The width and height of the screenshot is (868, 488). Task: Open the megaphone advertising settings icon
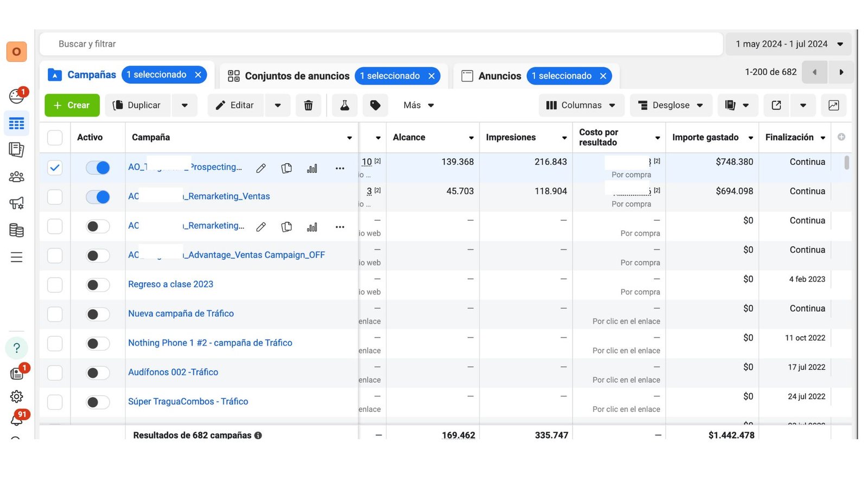tap(16, 203)
